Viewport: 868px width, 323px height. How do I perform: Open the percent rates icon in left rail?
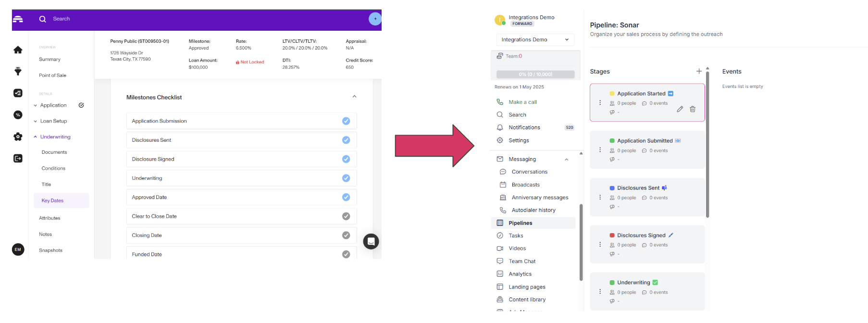18,115
